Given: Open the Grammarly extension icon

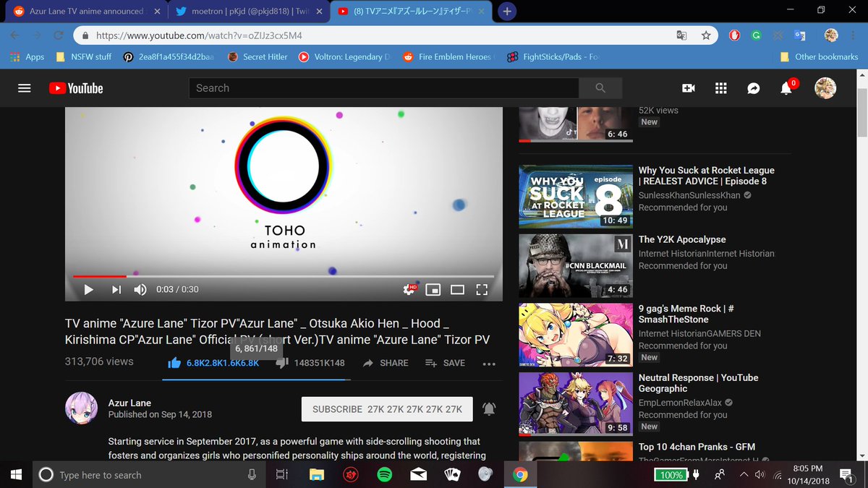Looking at the screenshot, I should click(756, 35).
